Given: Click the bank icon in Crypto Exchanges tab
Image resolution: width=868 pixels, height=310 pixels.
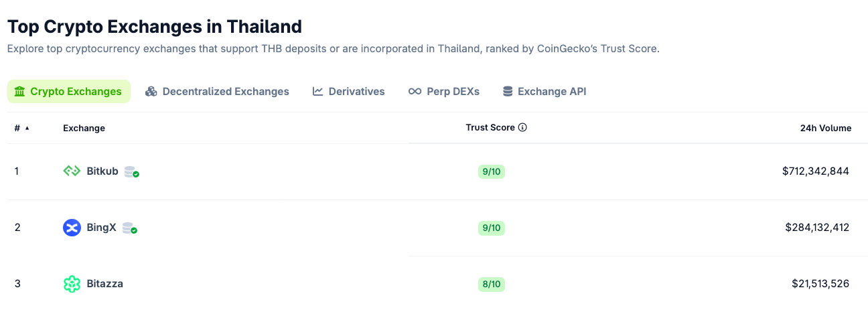Looking at the screenshot, I should [x=19, y=91].
